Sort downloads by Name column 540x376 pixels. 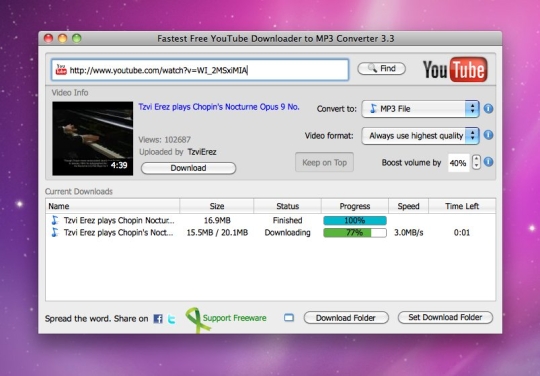(112, 206)
